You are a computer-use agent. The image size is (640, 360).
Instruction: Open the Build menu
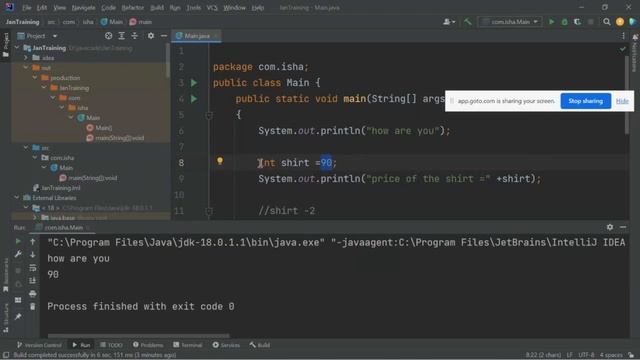(157, 7)
